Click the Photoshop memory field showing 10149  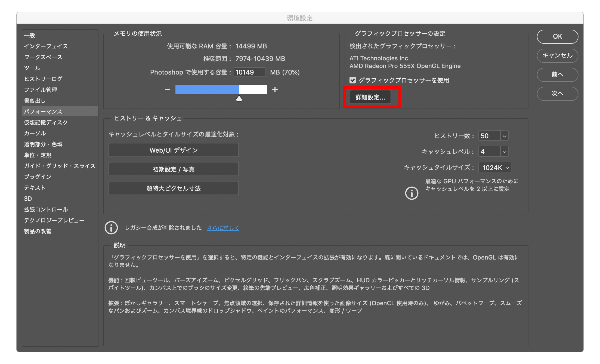click(x=249, y=72)
